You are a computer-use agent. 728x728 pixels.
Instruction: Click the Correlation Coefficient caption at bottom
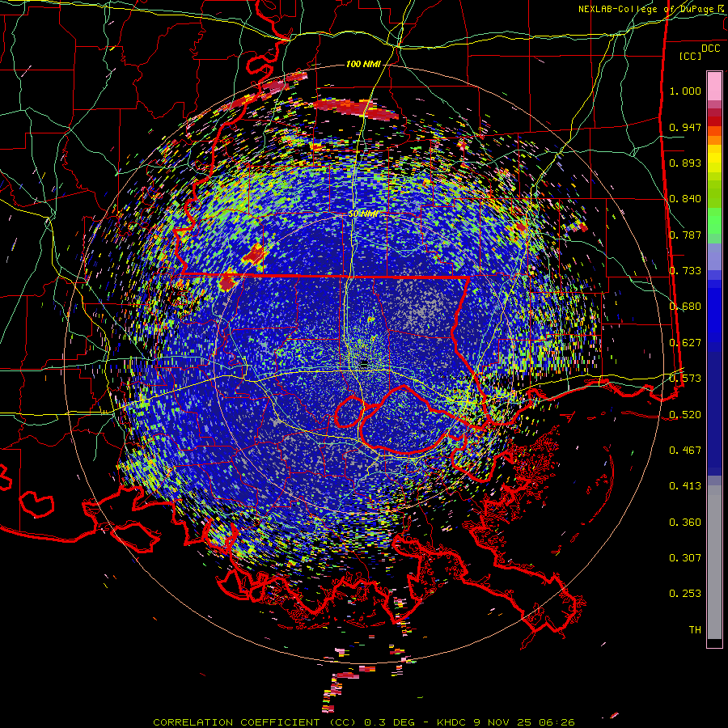(363, 722)
